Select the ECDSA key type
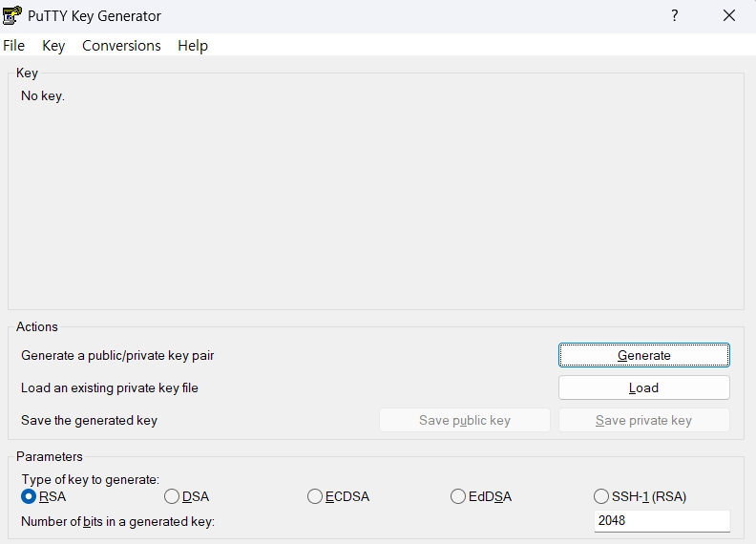The image size is (756, 544). click(339, 496)
